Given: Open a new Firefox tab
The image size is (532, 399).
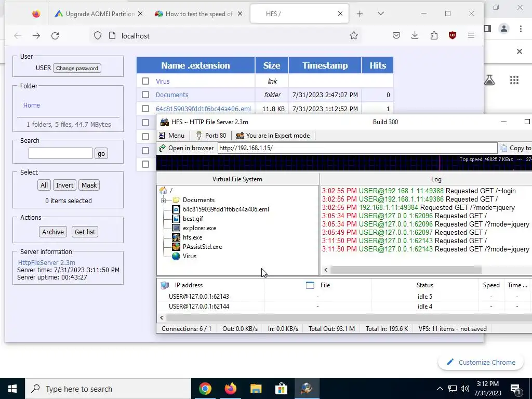Looking at the screenshot, I should click(360, 14).
